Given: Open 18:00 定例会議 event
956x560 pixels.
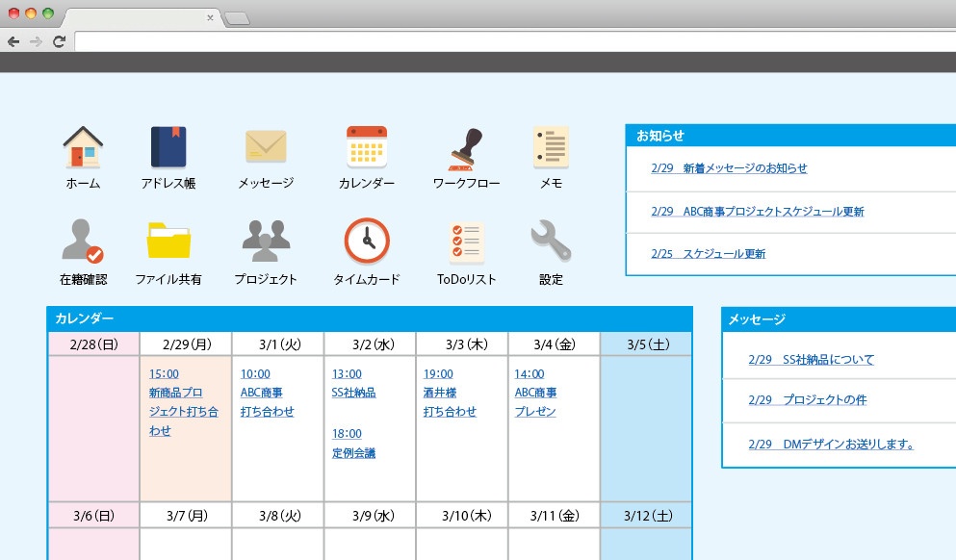Looking at the screenshot, I should (x=353, y=443).
